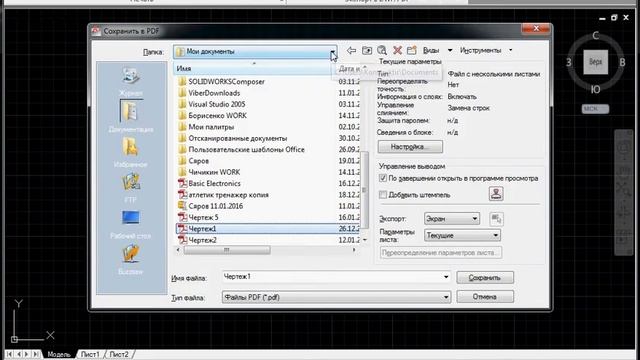Click the ViewCube З west direction
Image resolution: width=640 pixels, height=360 pixels.
point(569,62)
